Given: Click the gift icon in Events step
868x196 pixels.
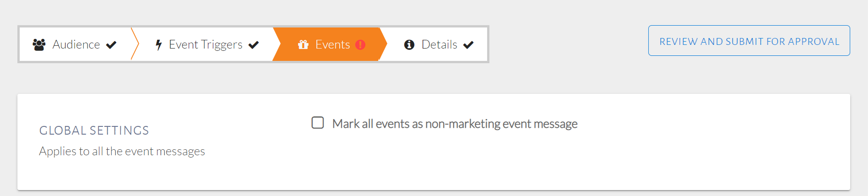Looking at the screenshot, I should point(303,44).
